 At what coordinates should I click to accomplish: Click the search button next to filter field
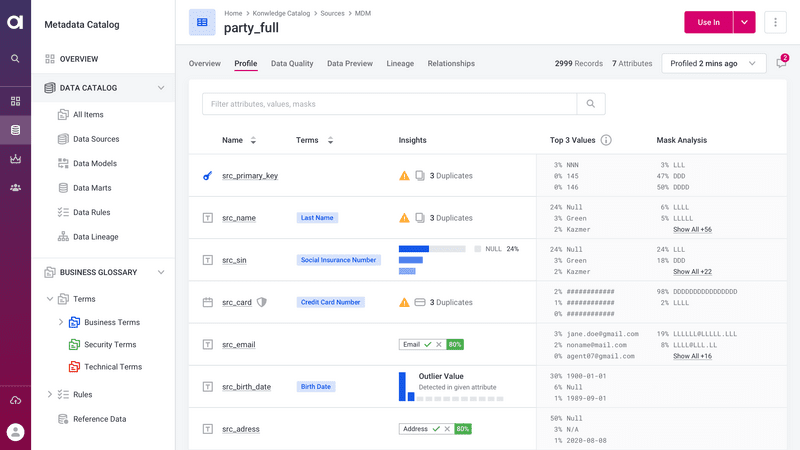pos(591,104)
